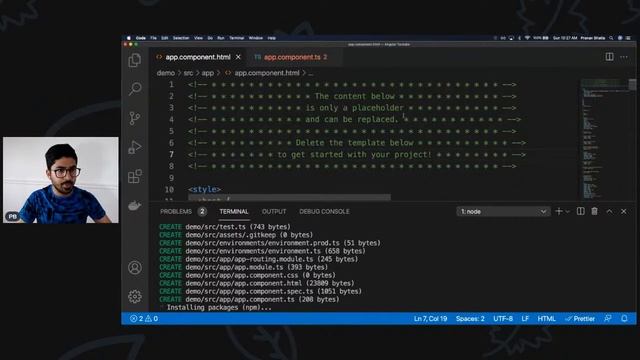Open terminal selector dropdown '1: node'

(503, 211)
